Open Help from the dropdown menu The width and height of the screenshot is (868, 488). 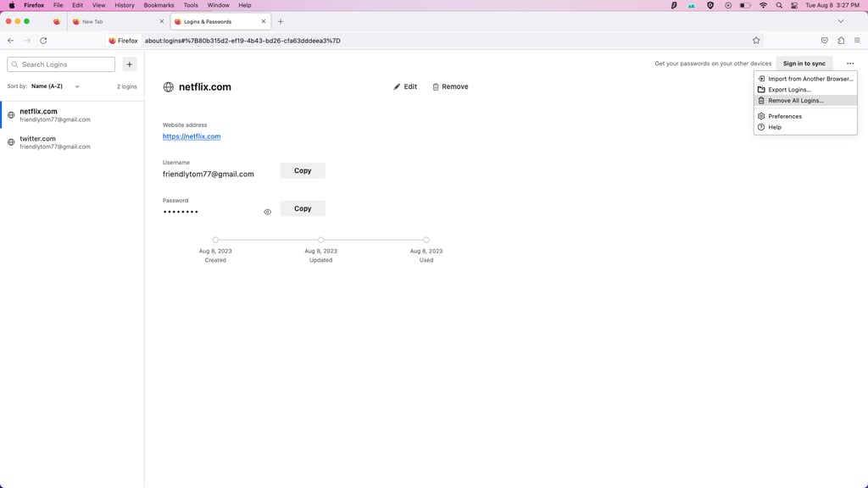[805, 127]
